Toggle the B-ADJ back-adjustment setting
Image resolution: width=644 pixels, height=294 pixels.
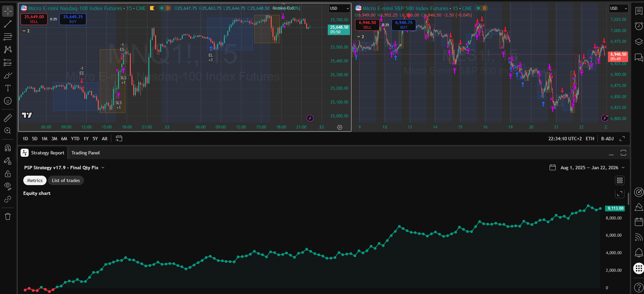(x=607, y=139)
